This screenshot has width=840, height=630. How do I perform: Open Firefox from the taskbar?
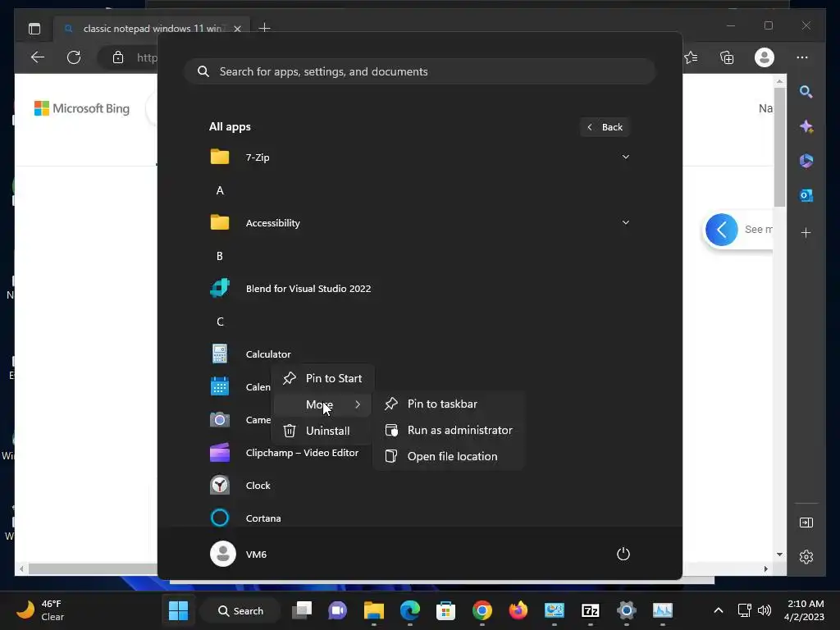coord(518,610)
